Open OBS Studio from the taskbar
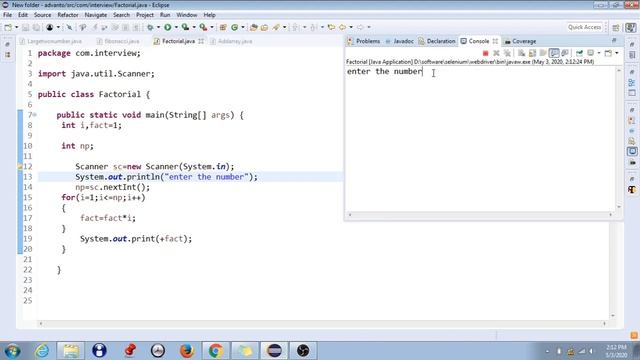Screen dimensions: 640x360 303,351
